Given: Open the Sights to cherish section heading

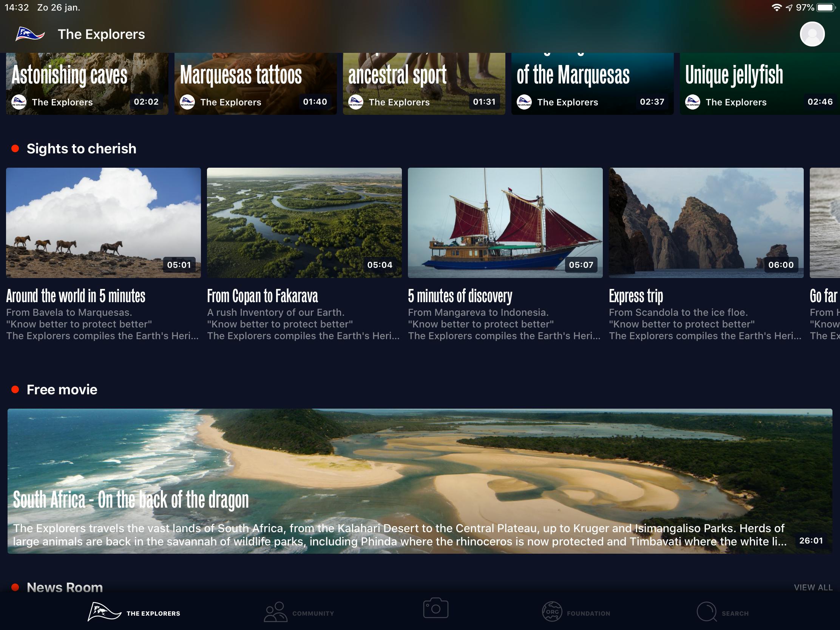Looking at the screenshot, I should (81, 149).
